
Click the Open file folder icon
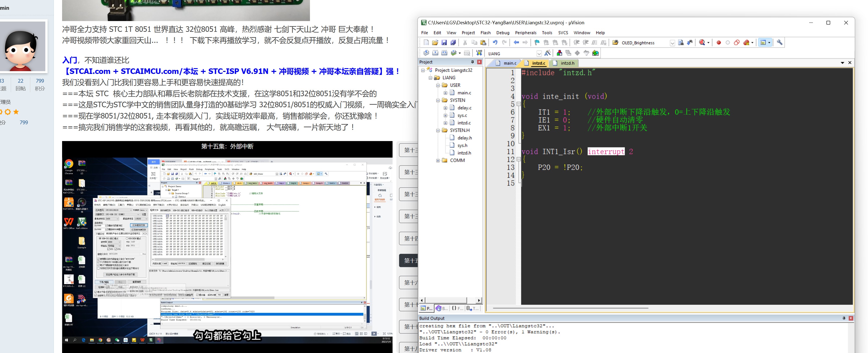pos(435,43)
